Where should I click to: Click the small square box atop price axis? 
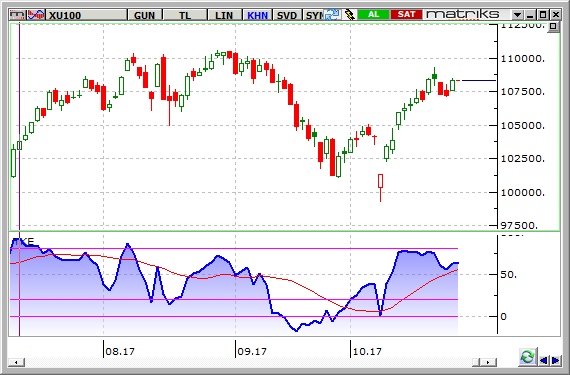553,26
